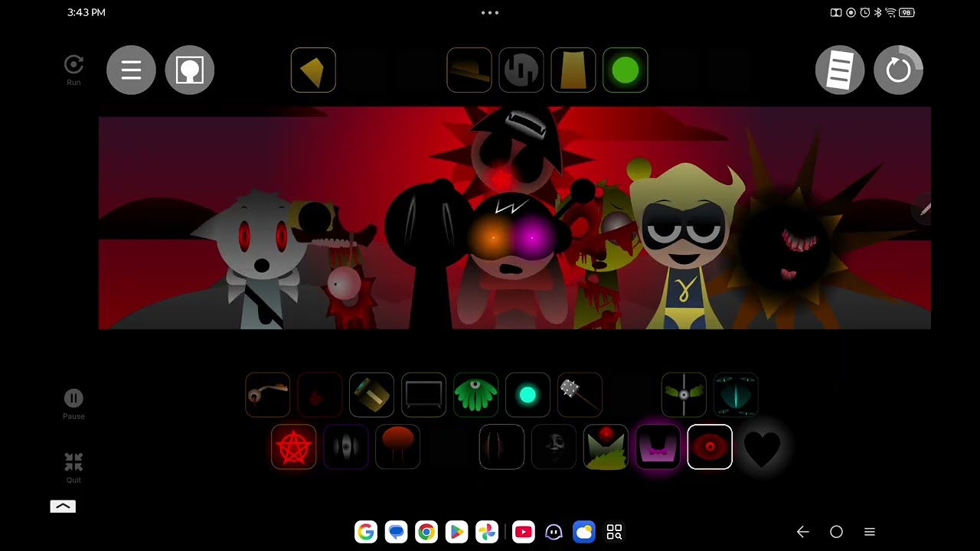This screenshot has width=980, height=551.
Task: Select the red jellyfish sound icon
Action: [x=397, y=447]
